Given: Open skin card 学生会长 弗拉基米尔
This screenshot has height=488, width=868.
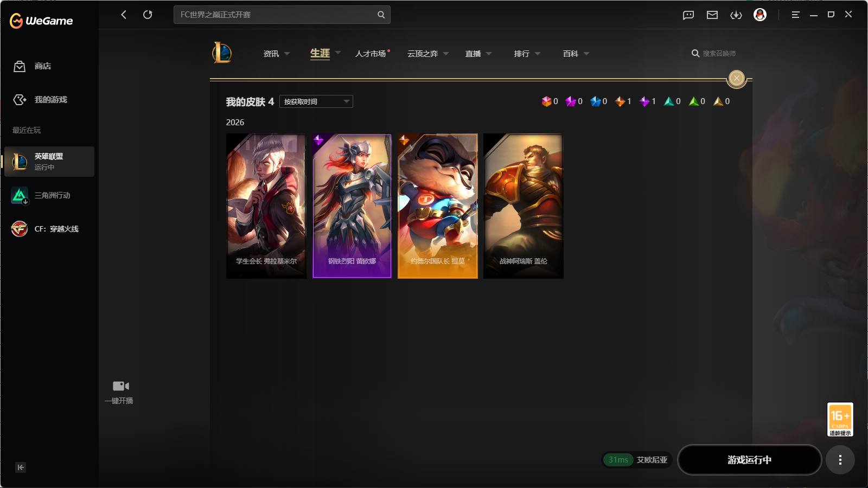Looking at the screenshot, I should pos(266,206).
